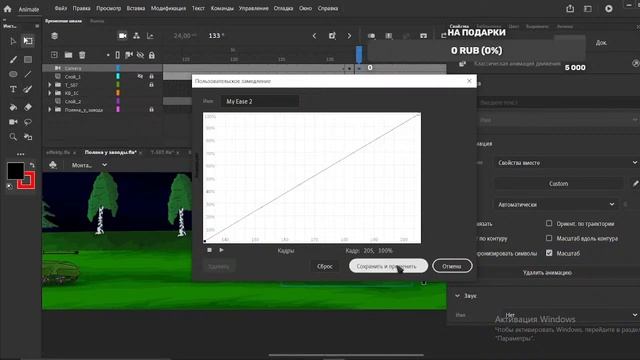Toggle 'Ориент. по траектории' checkbox
The image size is (640, 360).
(549, 223)
